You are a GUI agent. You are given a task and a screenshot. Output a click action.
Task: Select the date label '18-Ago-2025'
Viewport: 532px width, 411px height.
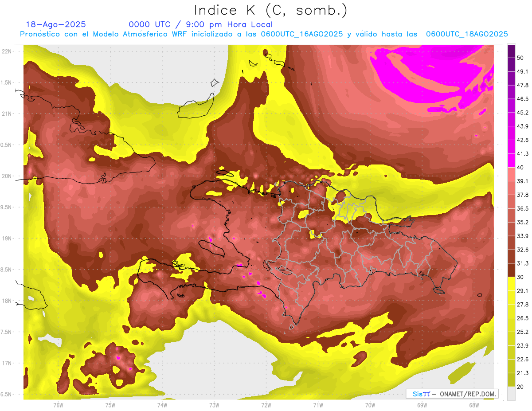point(56,24)
